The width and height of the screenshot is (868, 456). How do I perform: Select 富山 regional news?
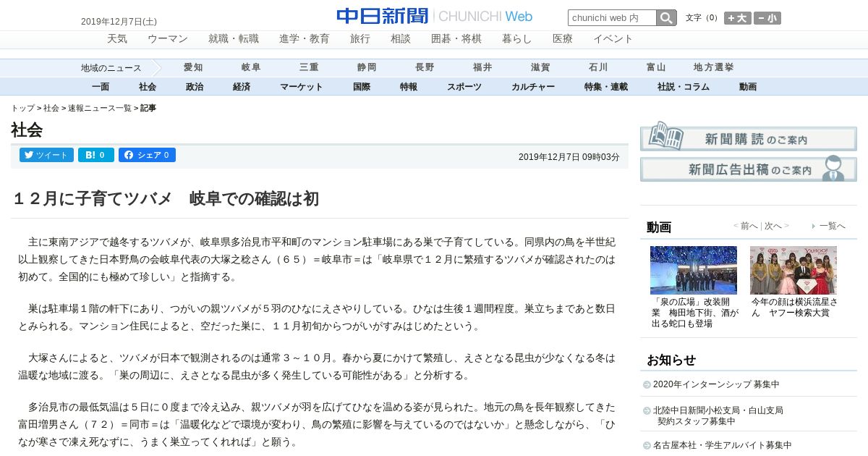[656, 67]
